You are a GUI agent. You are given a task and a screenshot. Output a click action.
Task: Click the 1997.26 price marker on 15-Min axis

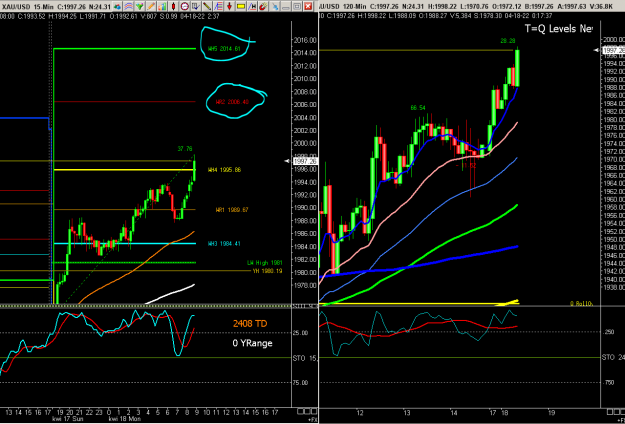pyautogui.click(x=305, y=161)
